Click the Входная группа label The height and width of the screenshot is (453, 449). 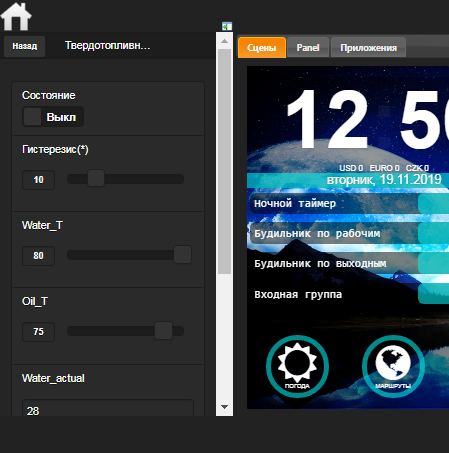click(x=298, y=294)
